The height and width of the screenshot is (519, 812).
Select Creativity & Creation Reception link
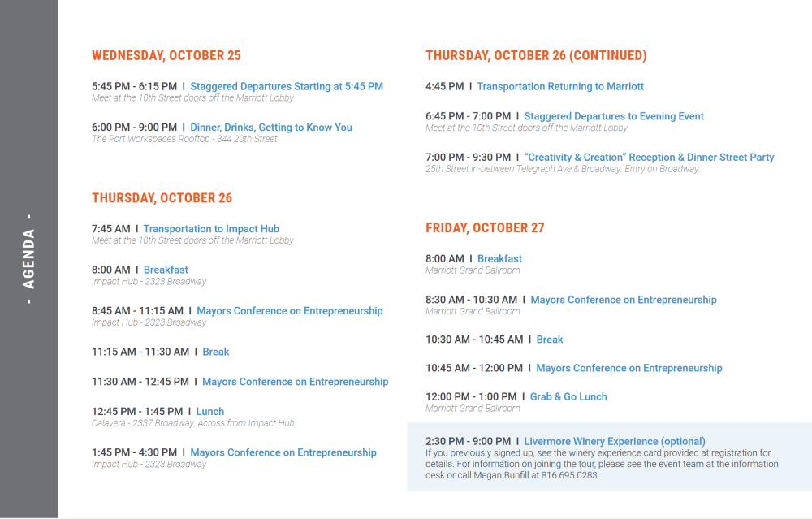pos(649,158)
